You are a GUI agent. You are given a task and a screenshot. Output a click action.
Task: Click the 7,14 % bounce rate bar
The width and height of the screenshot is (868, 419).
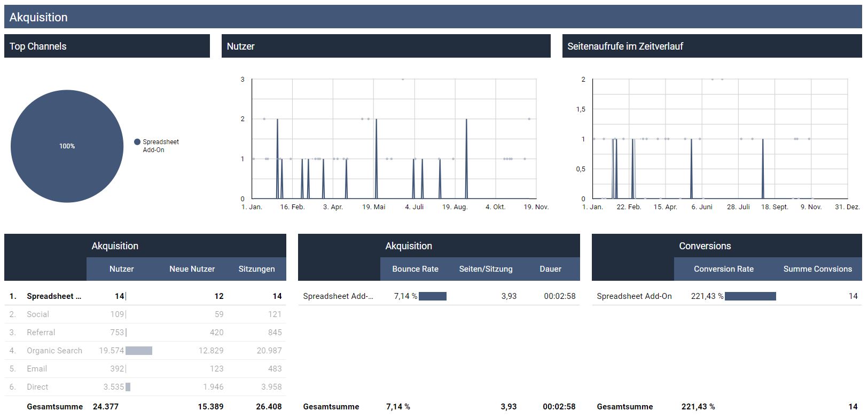[433, 296]
